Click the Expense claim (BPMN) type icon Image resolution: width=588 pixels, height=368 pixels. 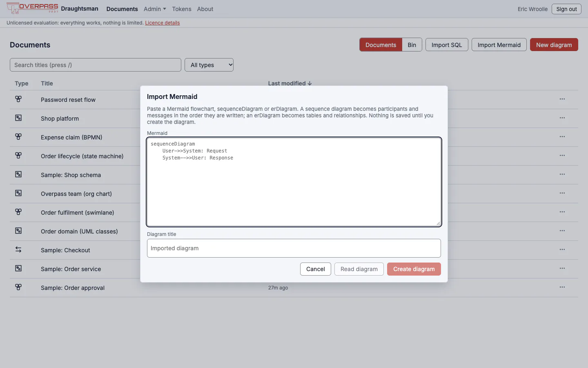[18, 137]
